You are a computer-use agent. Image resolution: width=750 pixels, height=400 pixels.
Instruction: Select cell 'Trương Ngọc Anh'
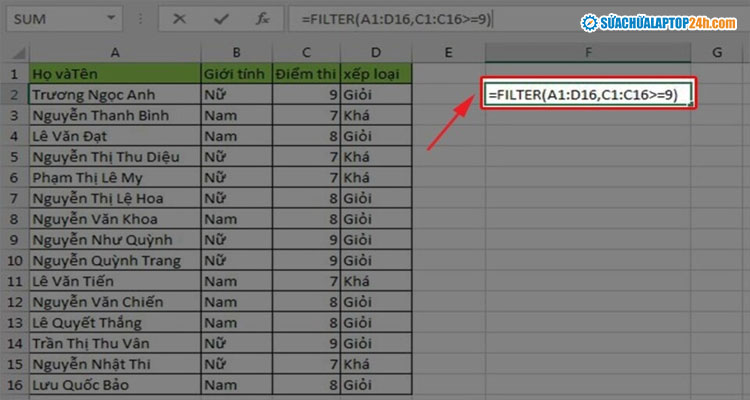coord(115,94)
